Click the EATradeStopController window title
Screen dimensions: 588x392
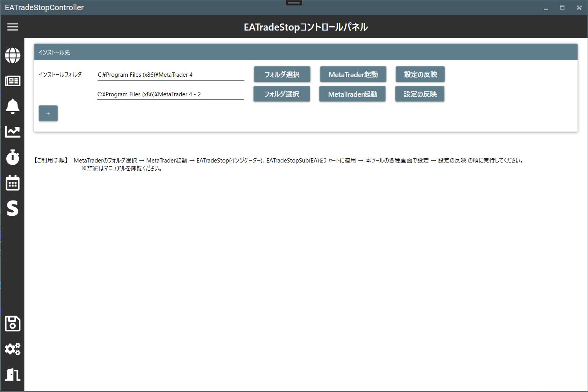[x=44, y=7]
